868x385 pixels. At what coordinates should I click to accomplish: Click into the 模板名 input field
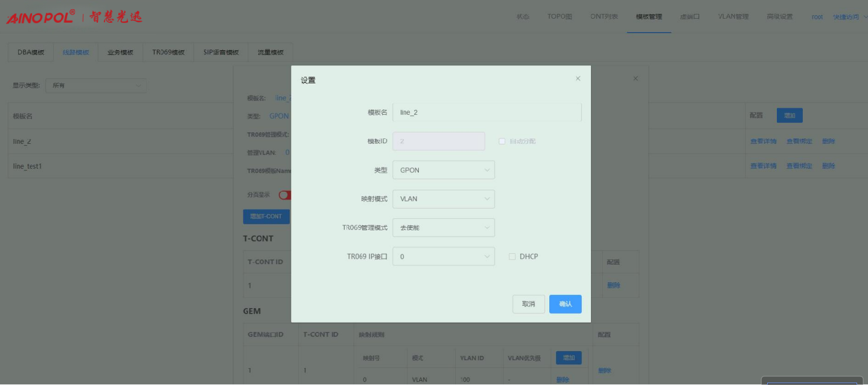click(487, 112)
